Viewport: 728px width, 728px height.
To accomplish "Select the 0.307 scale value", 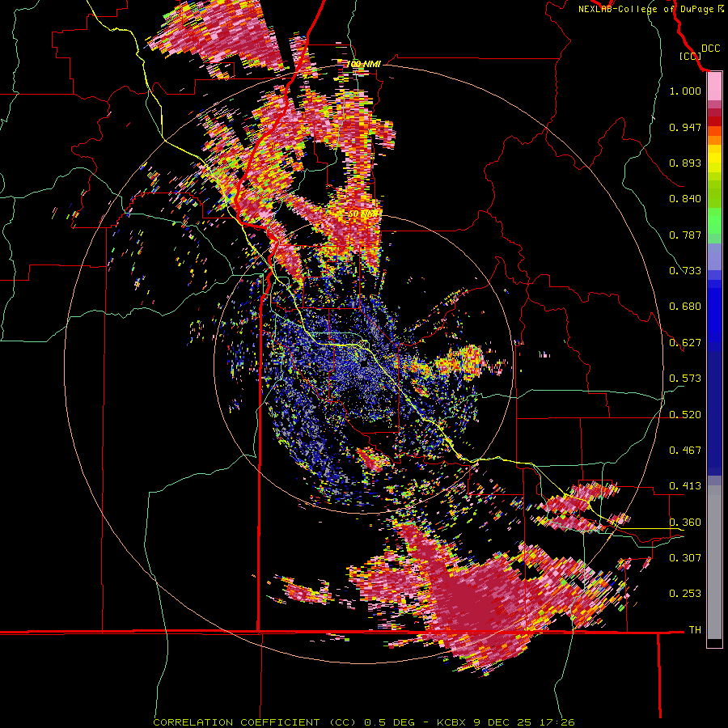I will pos(685,558).
